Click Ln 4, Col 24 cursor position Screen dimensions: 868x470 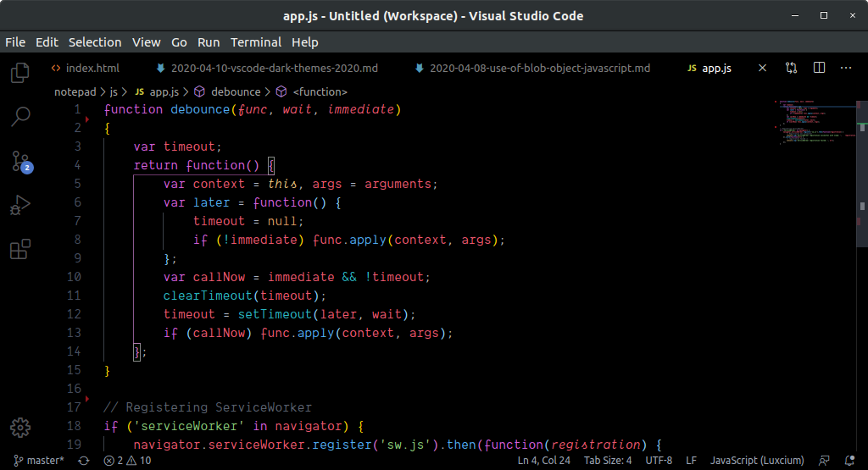click(543, 460)
